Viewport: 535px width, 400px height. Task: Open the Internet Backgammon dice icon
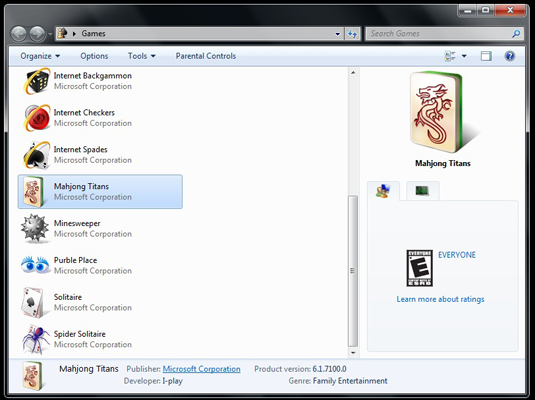pyautogui.click(x=37, y=81)
